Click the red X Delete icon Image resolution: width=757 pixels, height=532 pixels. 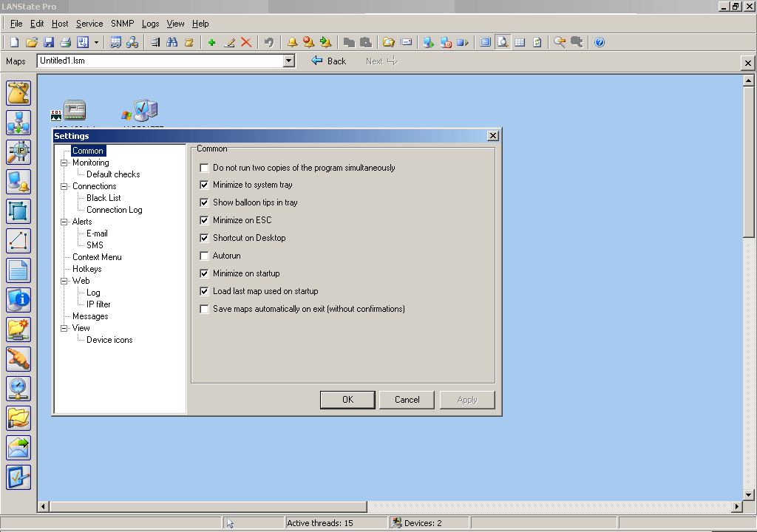pyautogui.click(x=246, y=42)
